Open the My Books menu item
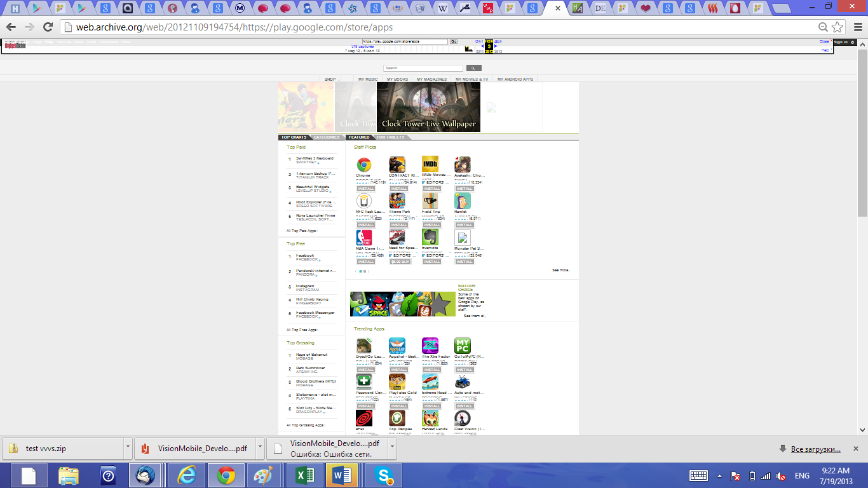Screen dimensions: 868x488 click(x=397, y=79)
